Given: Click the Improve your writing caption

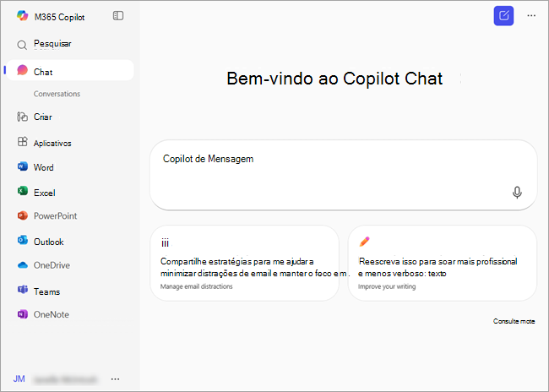Looking at the screenshot, I should point(387,286).
